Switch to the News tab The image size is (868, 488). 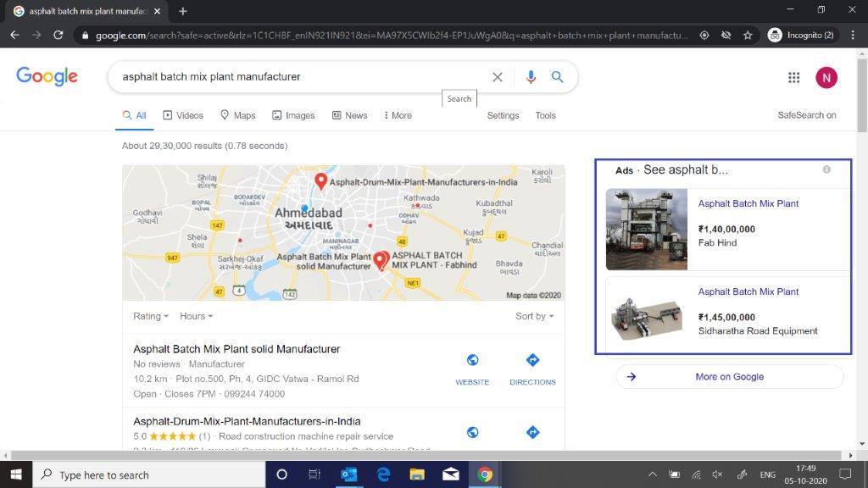[349, 115]
